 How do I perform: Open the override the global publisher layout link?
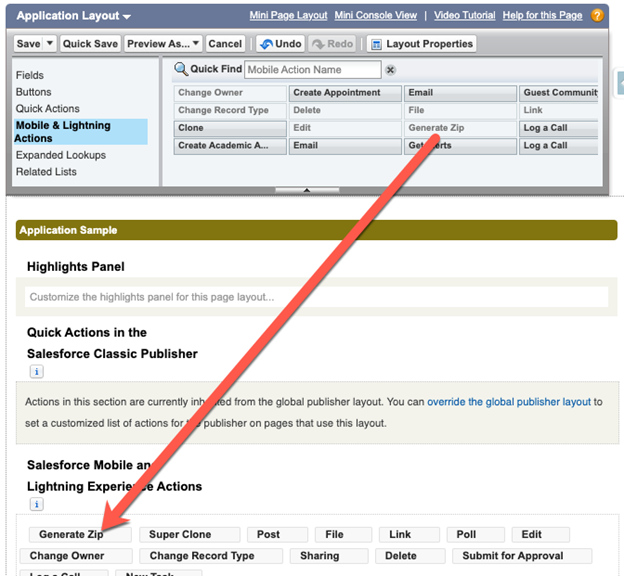[509, 402]
